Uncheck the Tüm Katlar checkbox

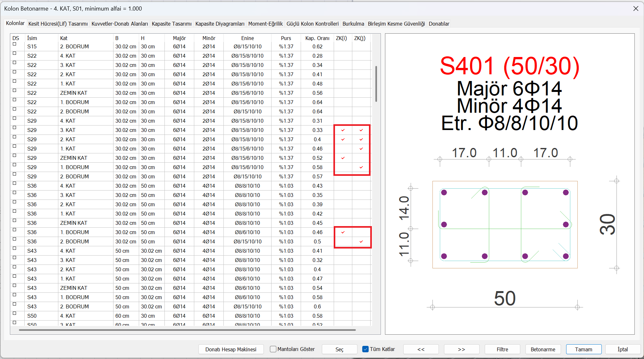click(x=365, y=349)
